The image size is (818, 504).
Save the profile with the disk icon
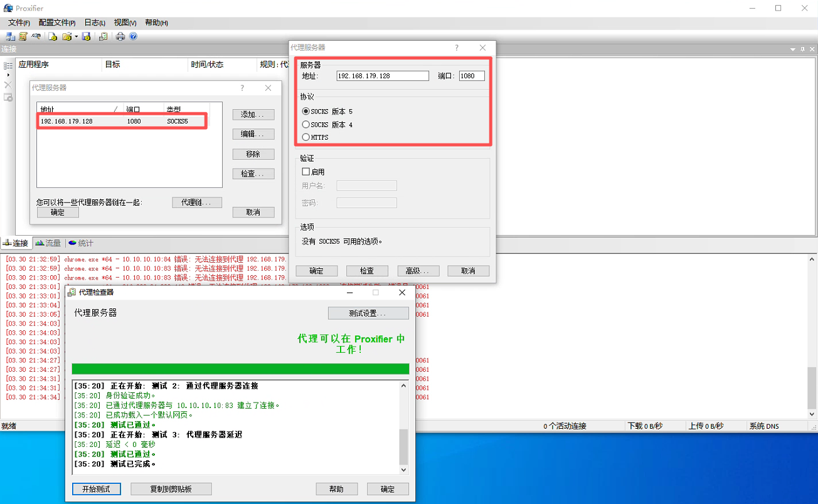87,36
